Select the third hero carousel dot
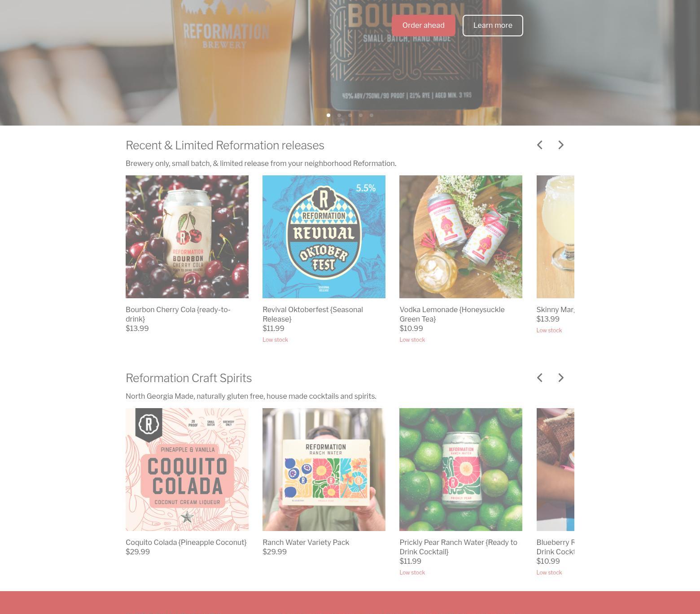This screenshot has width=700, height=614. [x=350, y=115]
